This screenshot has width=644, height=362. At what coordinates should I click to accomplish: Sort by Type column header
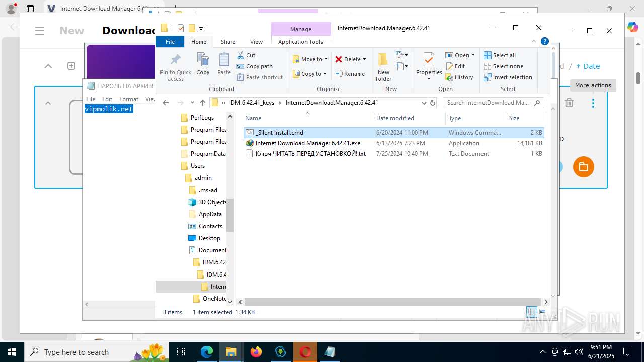[475, 118]
